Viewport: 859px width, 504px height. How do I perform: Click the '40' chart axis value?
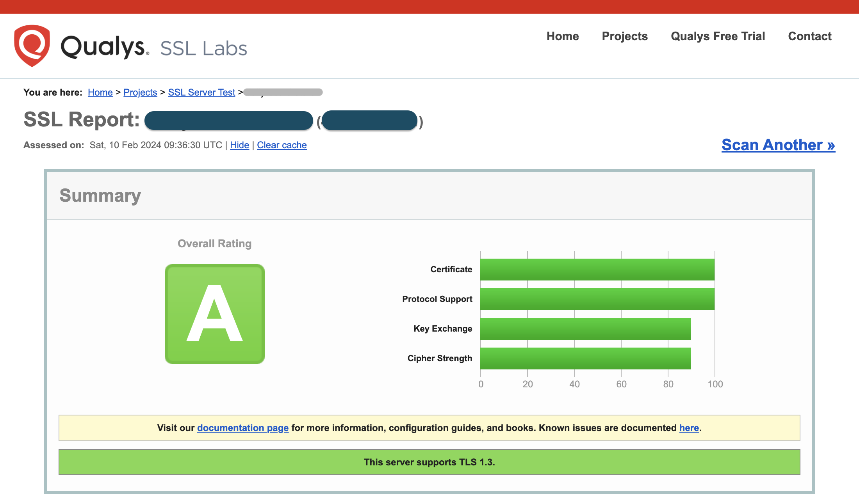click(575, 384)
